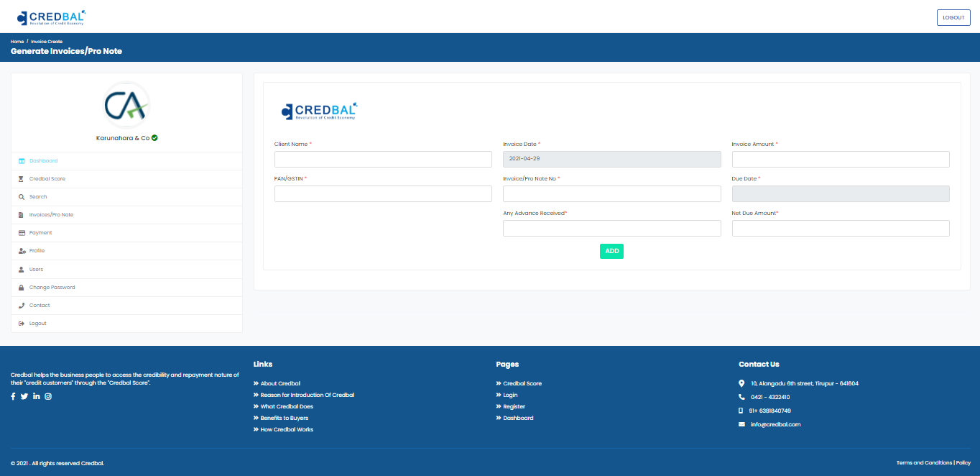Click the info@credbal.com email text

776,424
